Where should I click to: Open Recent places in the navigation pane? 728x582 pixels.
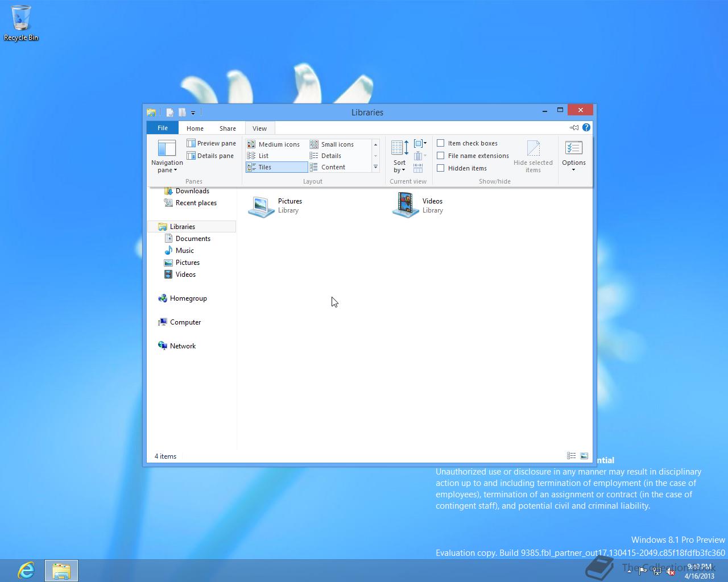[x=196, y=203]
